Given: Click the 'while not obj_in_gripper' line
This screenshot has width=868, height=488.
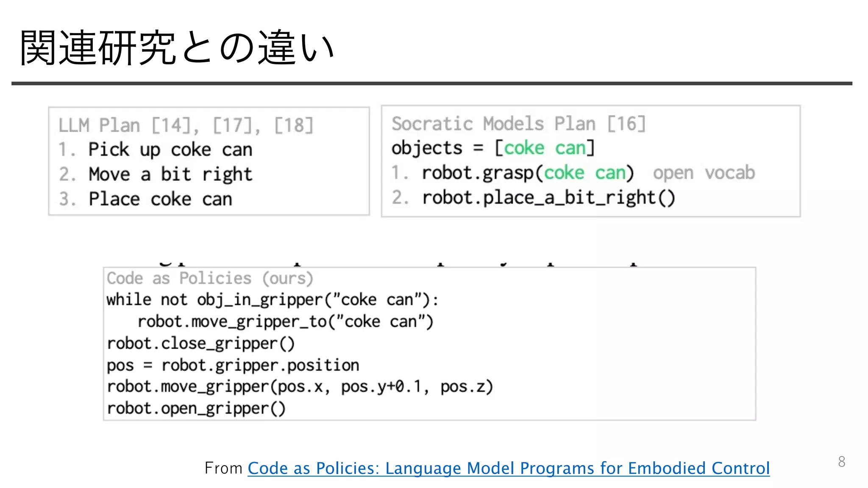Looking at the screenshot, I should [273, 300].
